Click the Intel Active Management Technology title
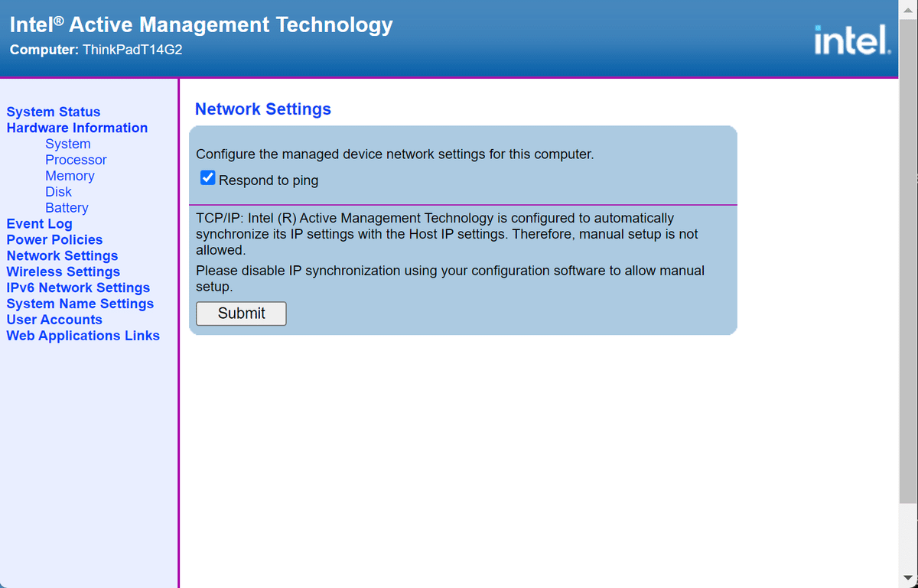This screenshot has height=588, width=918. (201, 24)
